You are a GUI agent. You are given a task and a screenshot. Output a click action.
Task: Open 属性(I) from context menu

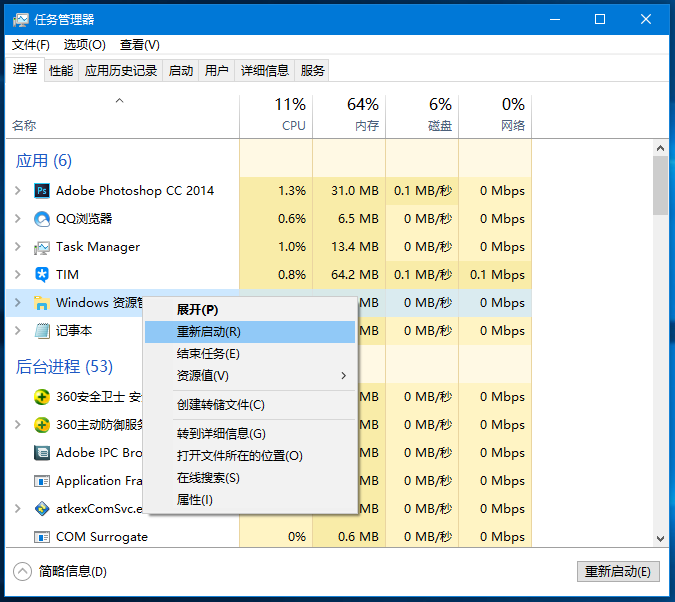[x=250, y=500]
